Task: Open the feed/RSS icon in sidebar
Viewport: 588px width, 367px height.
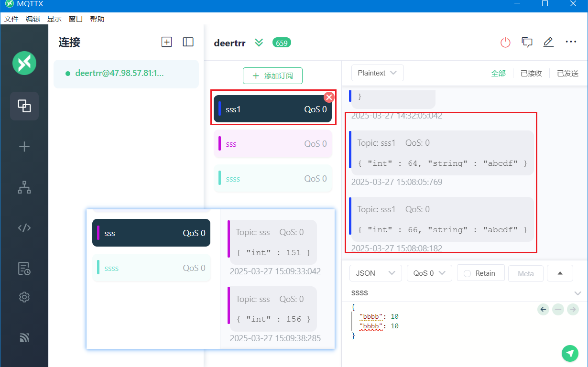Action: click(24, 338)
